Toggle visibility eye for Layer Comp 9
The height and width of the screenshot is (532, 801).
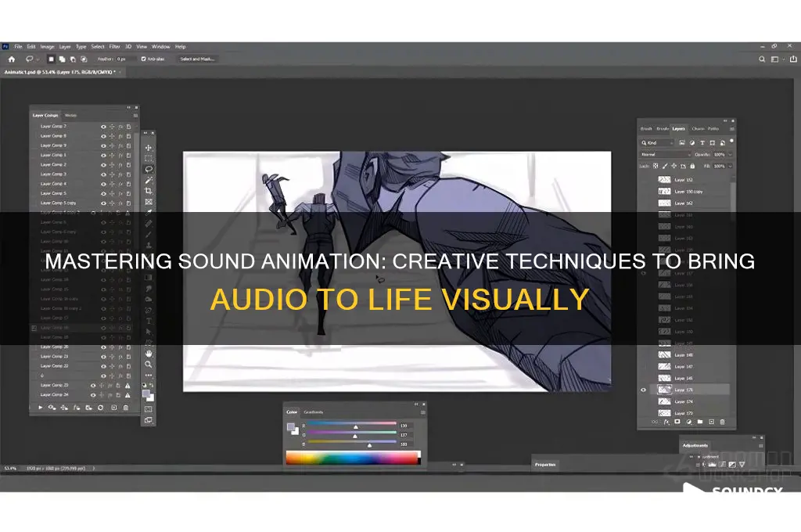point(103,146)
